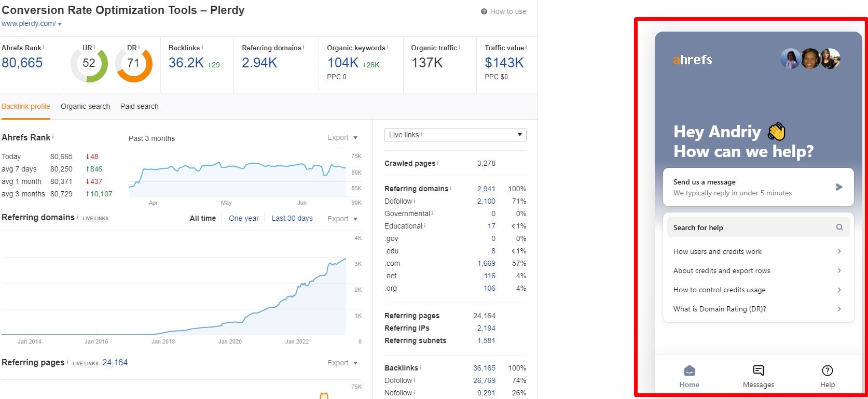Switch to Paid search tab
The height and width of the screenshot is (399, 868).
pyautogui.click(x=140, y=106)
